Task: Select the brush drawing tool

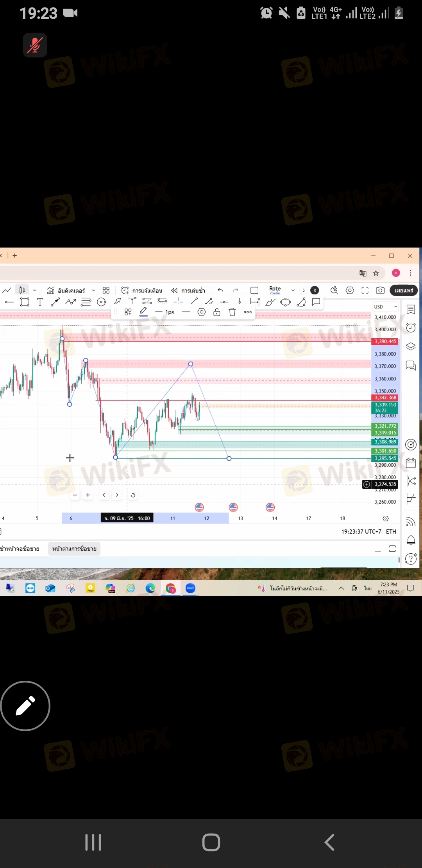Action: coord(270,302)
